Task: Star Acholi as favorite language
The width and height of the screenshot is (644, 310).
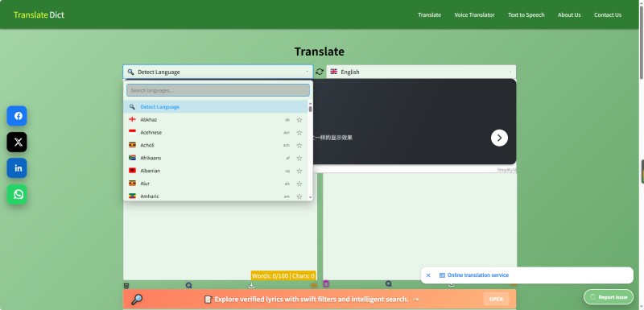Action: pos(299,146)
